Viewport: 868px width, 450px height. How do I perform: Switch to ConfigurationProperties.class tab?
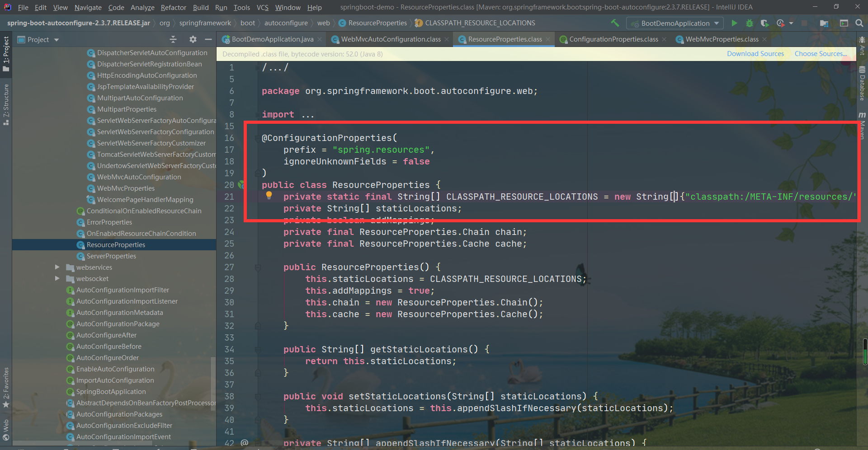pyautogui.click(x=613, y=39)
